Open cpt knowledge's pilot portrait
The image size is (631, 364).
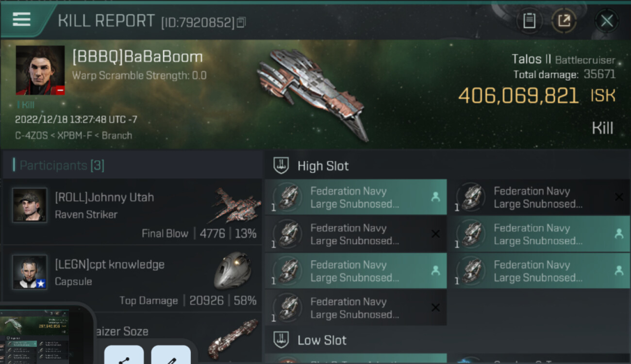30,272
